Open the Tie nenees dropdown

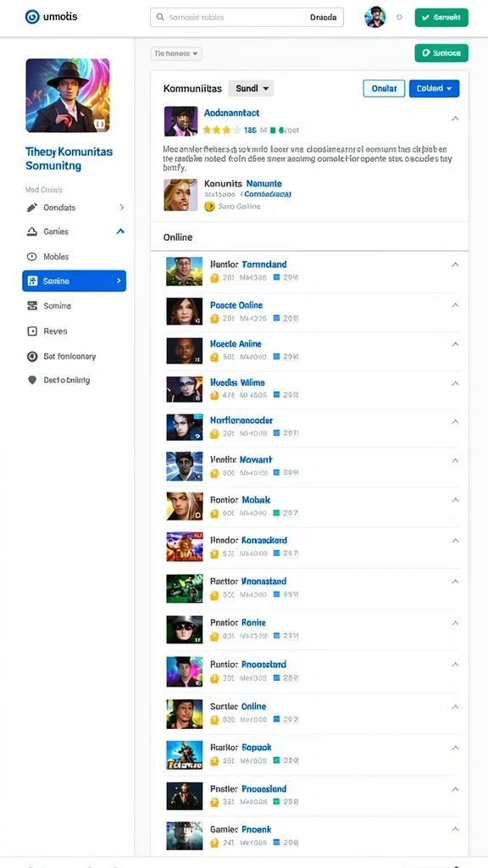click(176, 53)
